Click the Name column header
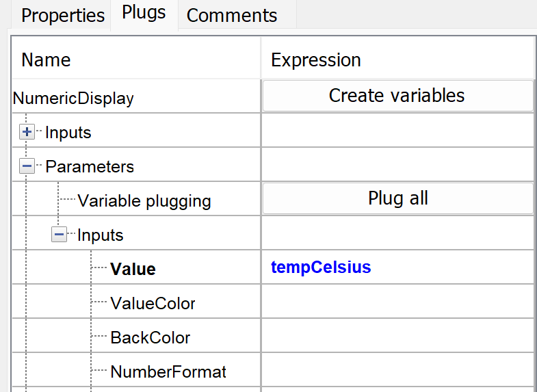 [x=47, y=60]
